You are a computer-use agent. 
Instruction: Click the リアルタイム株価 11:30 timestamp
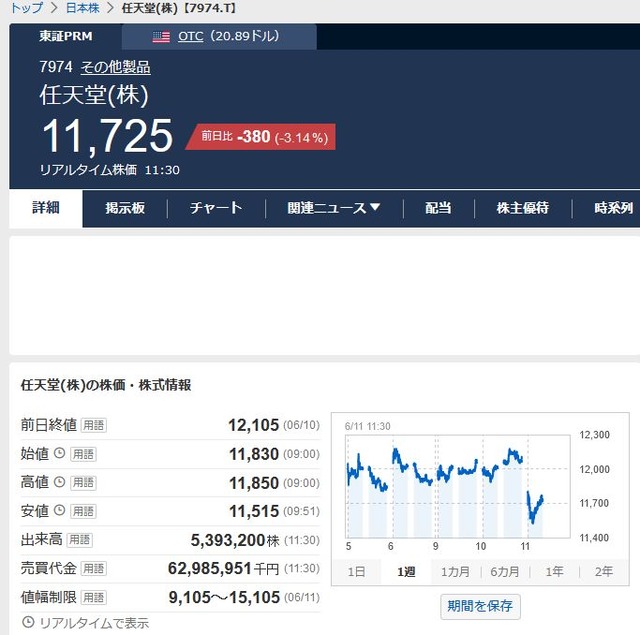(109, 170)
